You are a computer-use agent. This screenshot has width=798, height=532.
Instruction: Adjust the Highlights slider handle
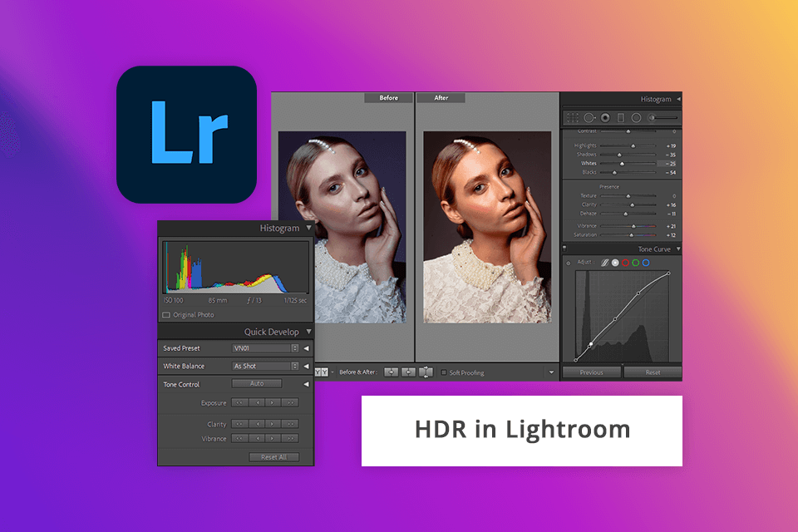pos(633,146)
